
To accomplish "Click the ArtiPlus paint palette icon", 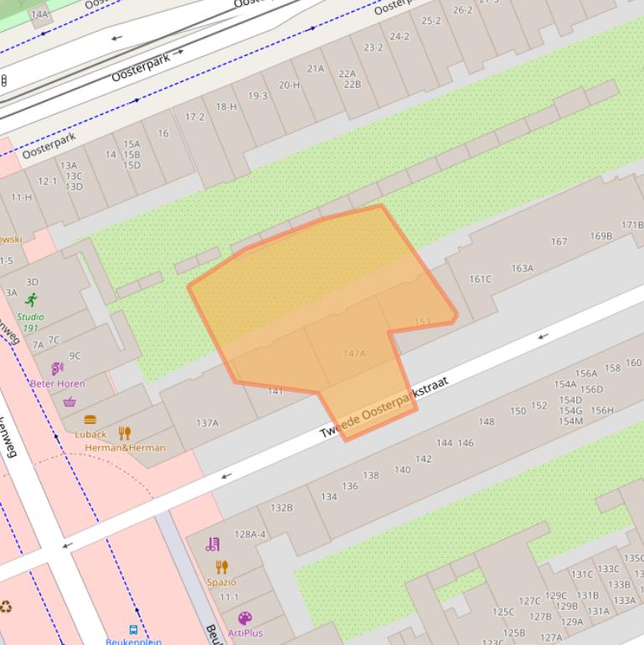I will point(245,618).
